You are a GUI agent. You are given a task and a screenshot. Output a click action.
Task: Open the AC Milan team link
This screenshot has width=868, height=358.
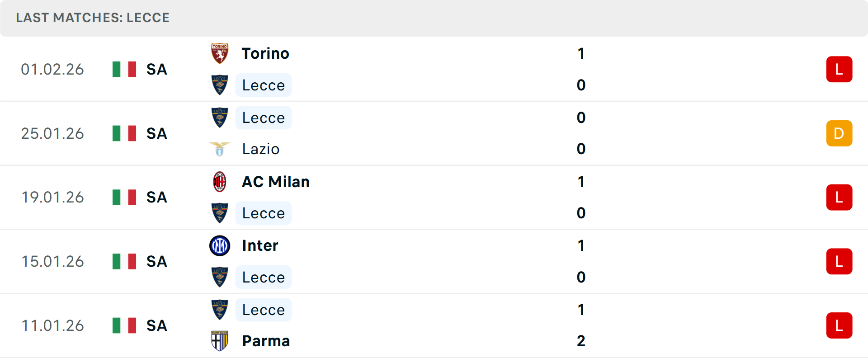click(x=276, y=182)
